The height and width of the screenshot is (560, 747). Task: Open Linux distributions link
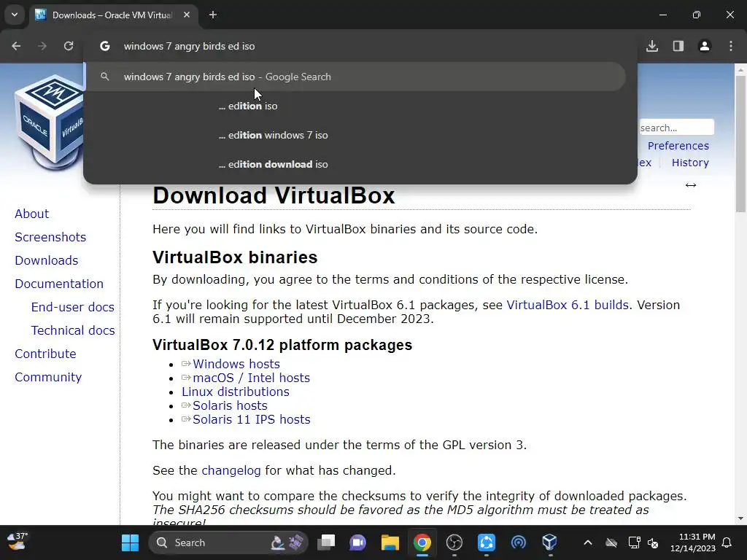(x=236, y=392)
